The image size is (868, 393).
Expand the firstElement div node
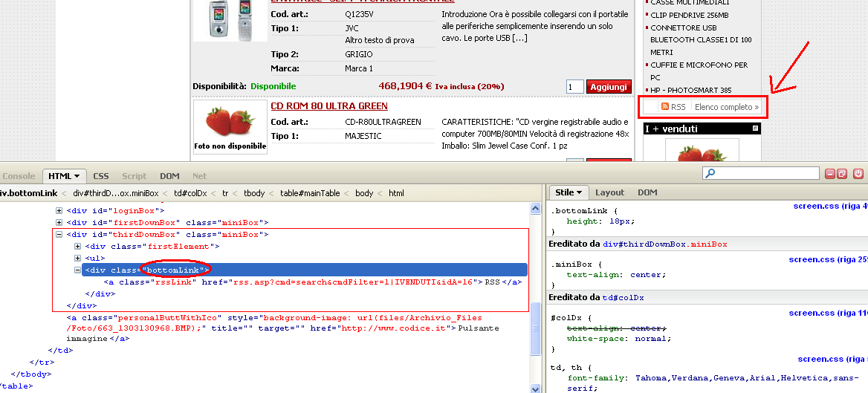tap(78, 247)
